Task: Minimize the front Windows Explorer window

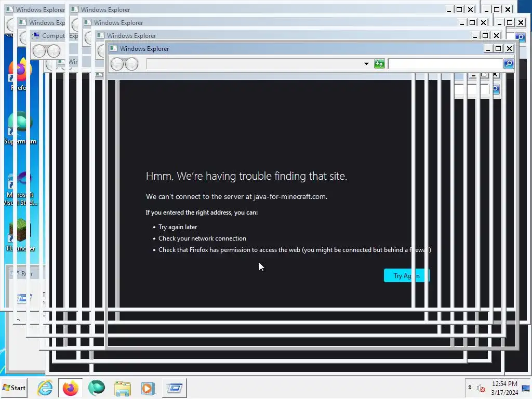Action: [488, 49]
